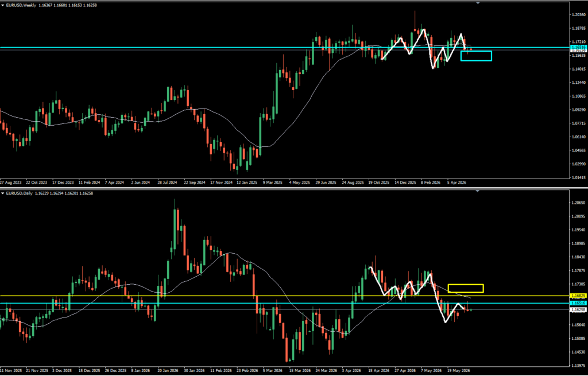
Task: Select the yellow rectangle on the Daily chart
Action: click(465, 288)
